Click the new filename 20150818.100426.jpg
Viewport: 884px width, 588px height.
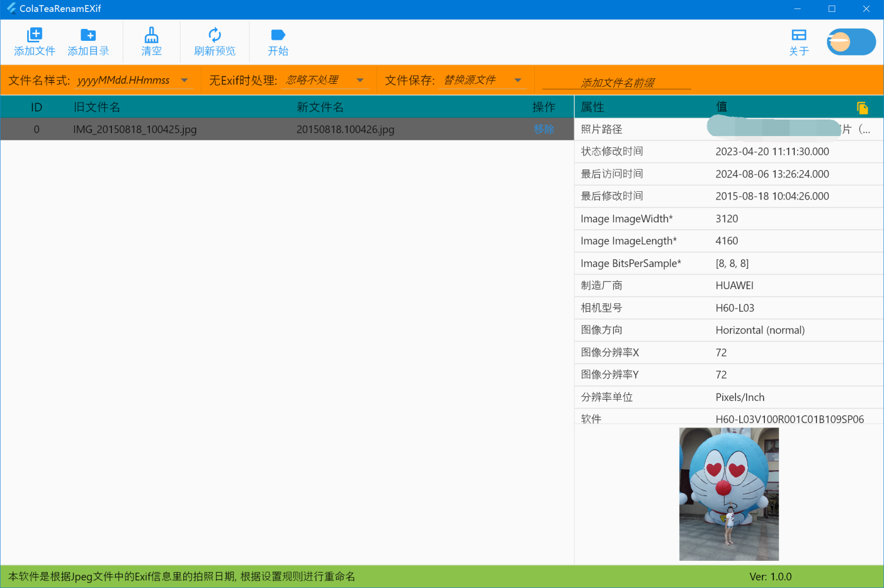tap(346, 129)
